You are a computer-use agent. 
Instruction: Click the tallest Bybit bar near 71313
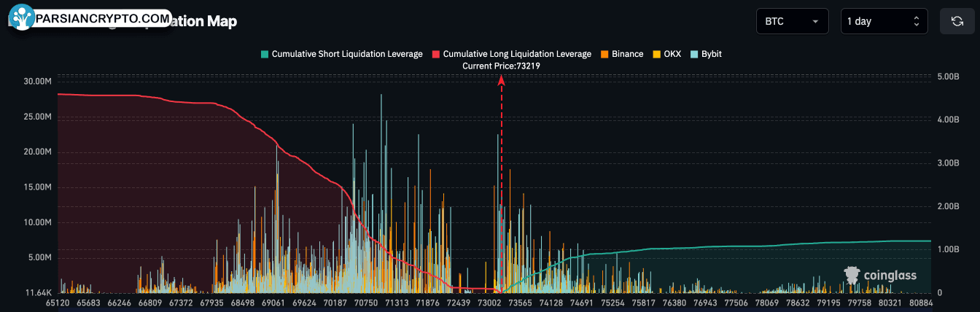click(x=381, y=193)
